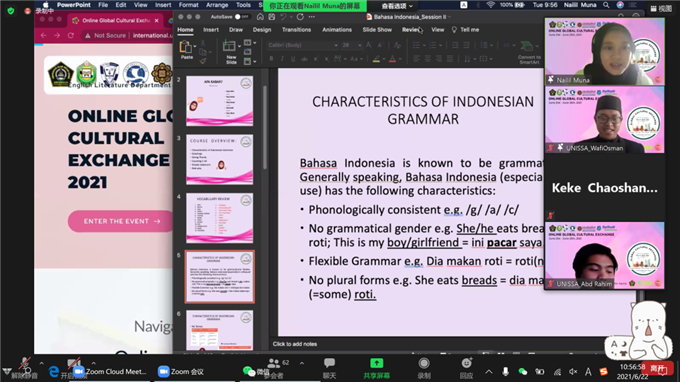
Task: Click the New Slide icon
Action: (x=229, y=46)
